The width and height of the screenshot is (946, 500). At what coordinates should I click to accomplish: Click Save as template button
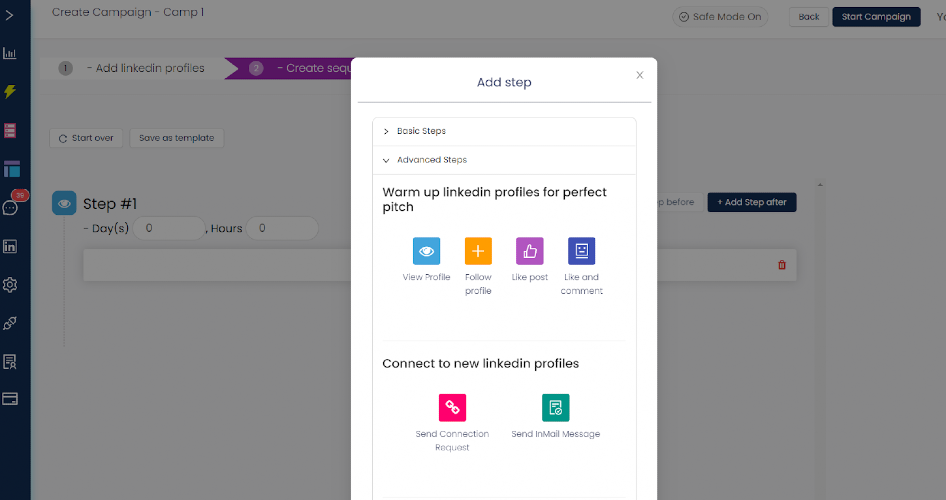(x=177, y=138)
